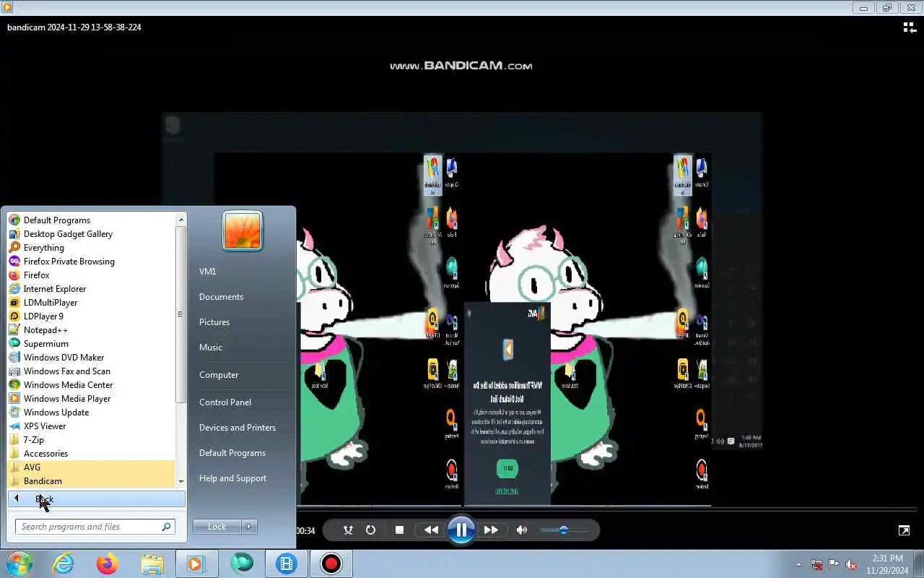This screenshot has height=578, width=924.
Task: Click the network tray icon
Action: pos(816,564)
